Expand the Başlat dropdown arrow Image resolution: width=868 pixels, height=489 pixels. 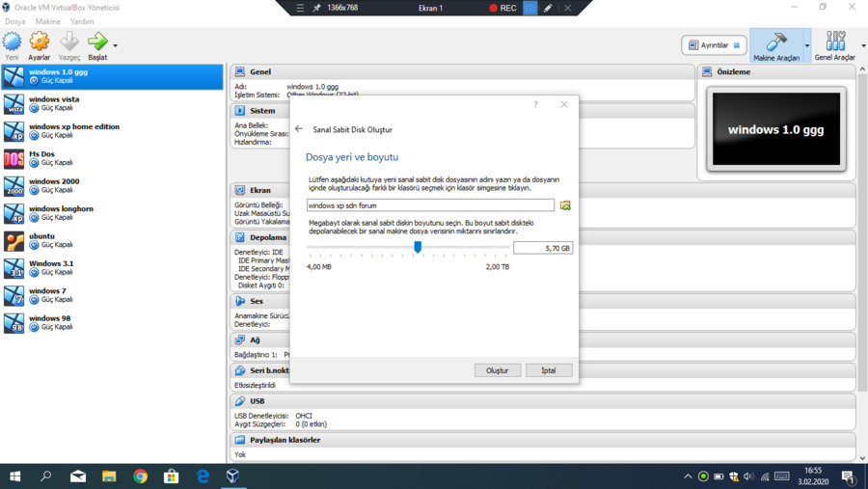click(x=115, y=45)
